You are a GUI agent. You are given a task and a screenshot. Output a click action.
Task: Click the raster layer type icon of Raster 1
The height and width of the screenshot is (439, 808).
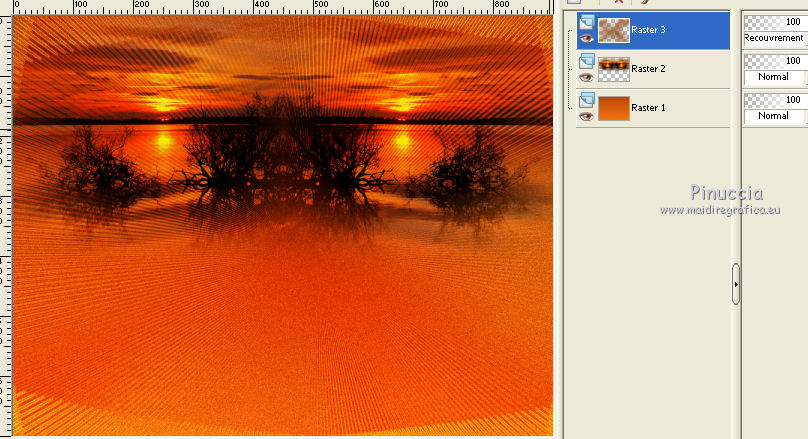pyautogui.click(x=586, y=101)
